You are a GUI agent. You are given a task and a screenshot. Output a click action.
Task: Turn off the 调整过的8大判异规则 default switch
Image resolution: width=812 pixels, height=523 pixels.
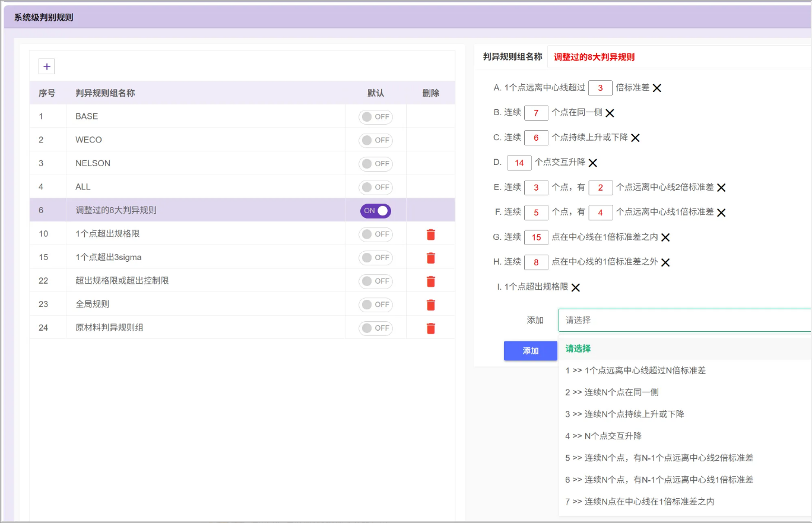pyautogui.click(x=375, y=211)
